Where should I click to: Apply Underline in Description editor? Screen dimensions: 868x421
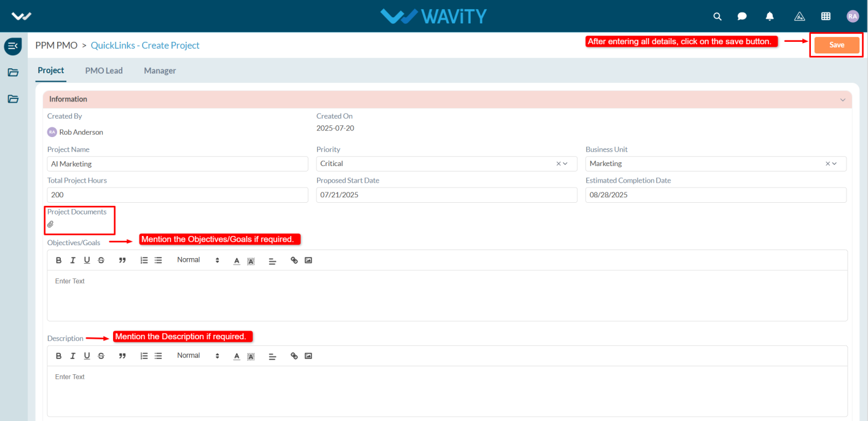[x=87, y=356]
